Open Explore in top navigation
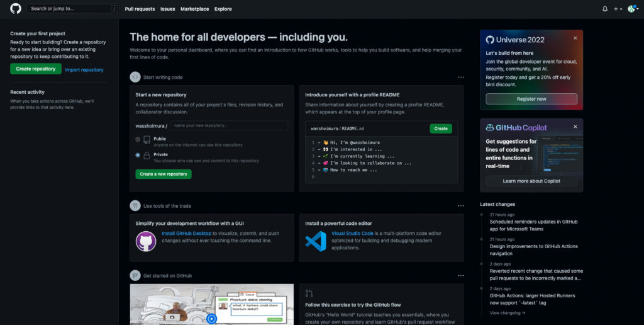Image resolution: width=644 pixels, height=325 pixels. click(x=223, y=9)
